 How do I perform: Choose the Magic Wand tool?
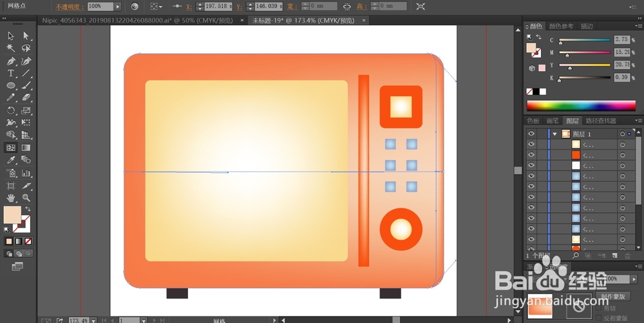click(x=11, y=48)
